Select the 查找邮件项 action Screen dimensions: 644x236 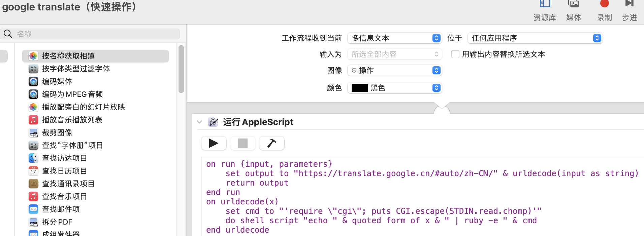(95, 209)
